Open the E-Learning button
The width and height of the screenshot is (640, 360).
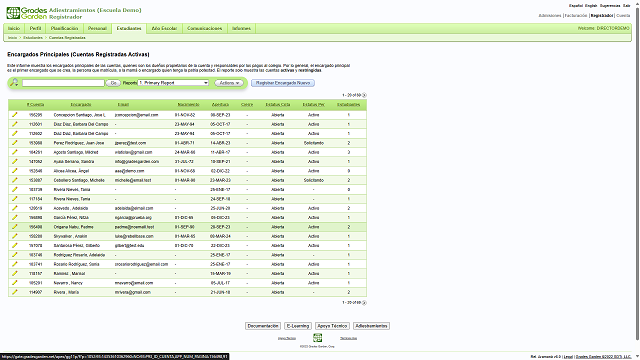click(x=298, y=326)
